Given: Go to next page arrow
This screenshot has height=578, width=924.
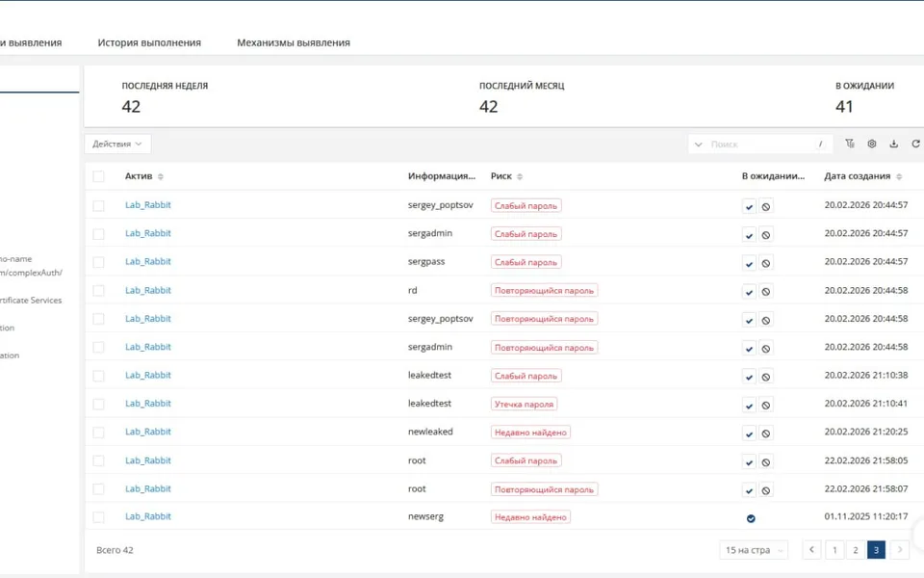Looking at the screenshot, I should 900,550.
